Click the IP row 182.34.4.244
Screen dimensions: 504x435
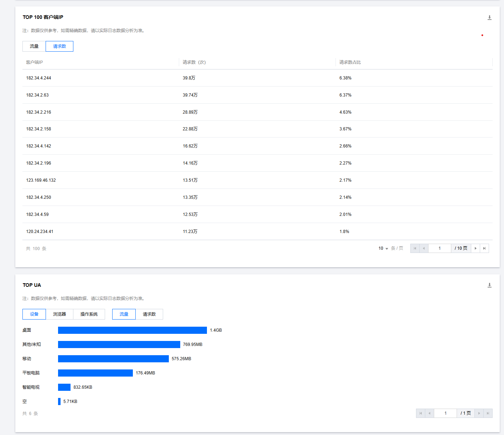[38, 78]
